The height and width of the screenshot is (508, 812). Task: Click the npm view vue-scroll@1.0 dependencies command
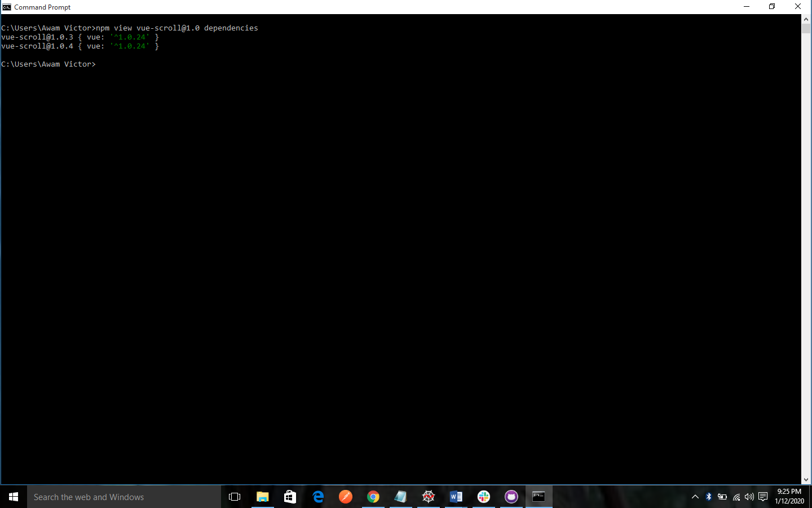[x=177, y=28]
